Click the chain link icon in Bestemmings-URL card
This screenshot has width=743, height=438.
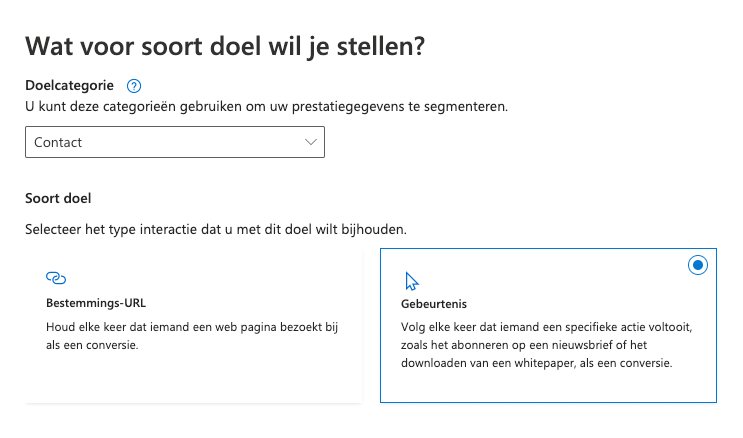[56, 278]
